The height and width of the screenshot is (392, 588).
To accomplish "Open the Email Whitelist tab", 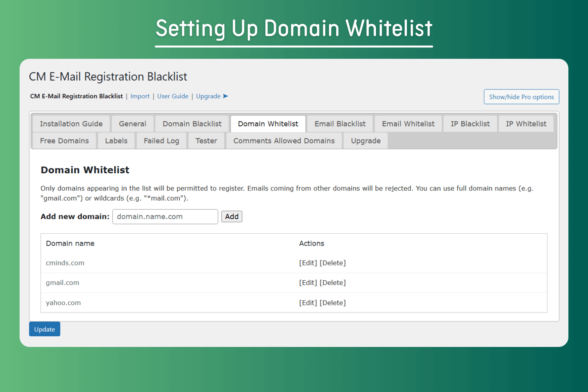I will tap(408, 124).
